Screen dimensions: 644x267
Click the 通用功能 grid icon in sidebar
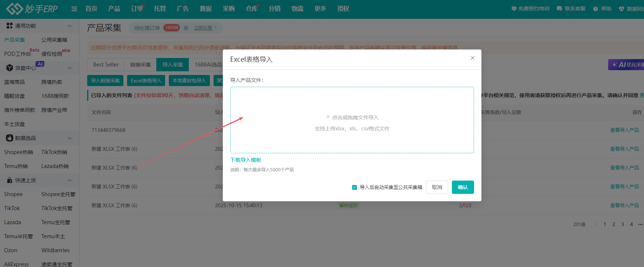(x=10, y=26)
